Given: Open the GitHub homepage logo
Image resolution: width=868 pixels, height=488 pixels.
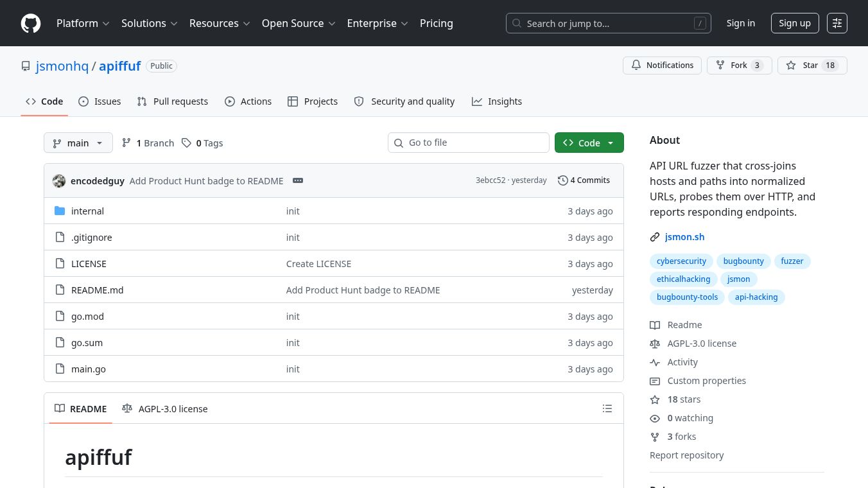Looking at the screenshot, I should pos(31,23).
